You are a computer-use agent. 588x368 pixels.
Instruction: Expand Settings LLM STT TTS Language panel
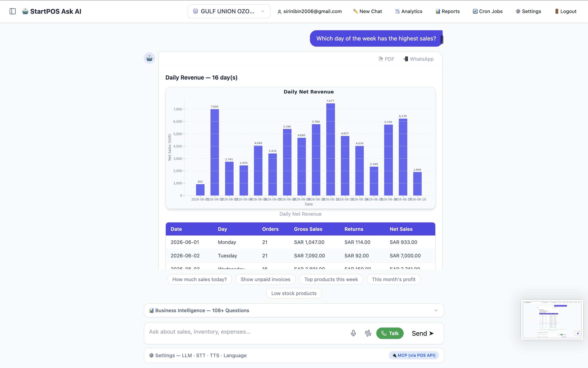coord(294,355)
